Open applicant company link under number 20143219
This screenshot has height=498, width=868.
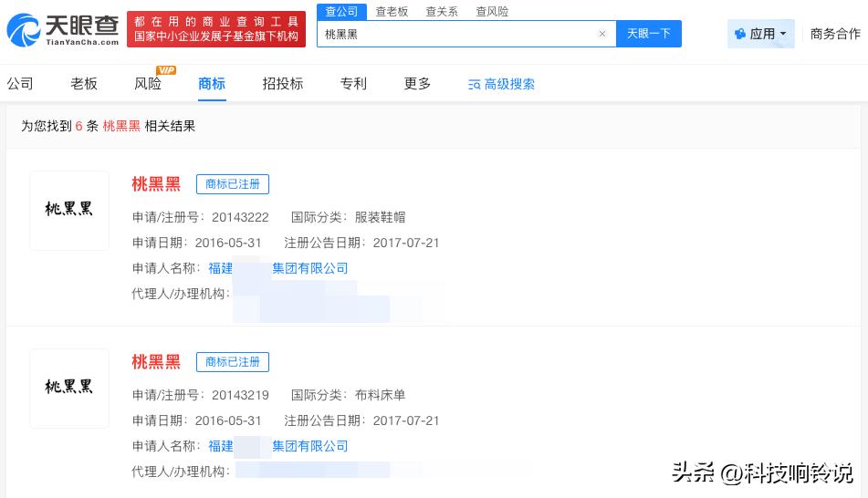[x=277, y=446]
